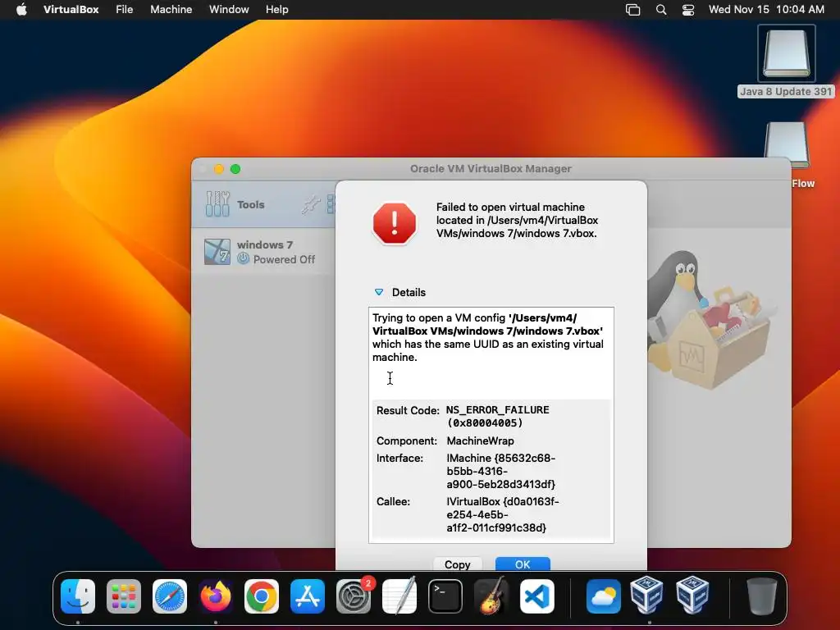Image resolution: width=840 pixels, height=630 pixels.
Task: Open Stage Manager icon in menu bar
Action: click(632, 10)
